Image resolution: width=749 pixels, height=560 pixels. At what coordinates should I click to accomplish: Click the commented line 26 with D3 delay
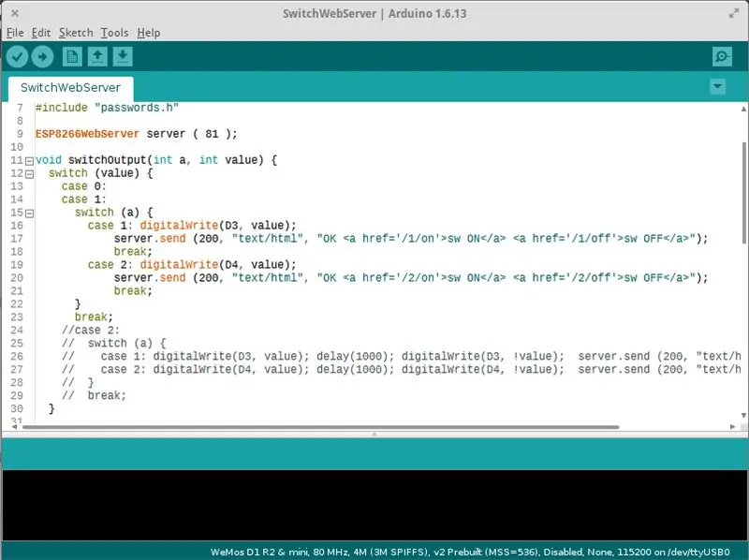402,356
